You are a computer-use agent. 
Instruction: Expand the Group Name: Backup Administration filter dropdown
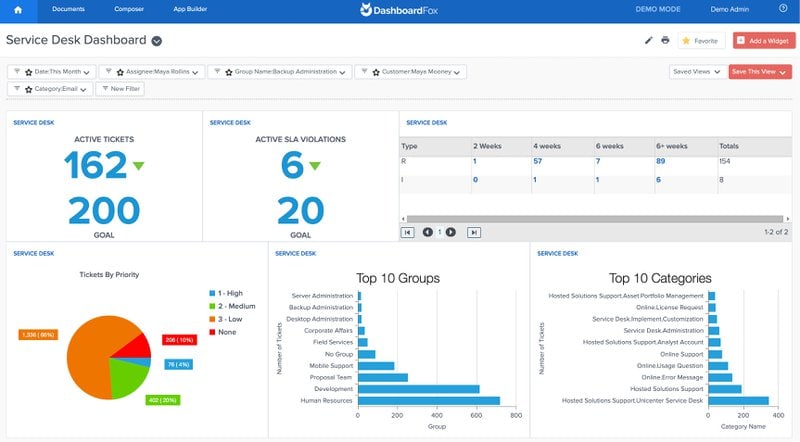(x=344, y=72)
